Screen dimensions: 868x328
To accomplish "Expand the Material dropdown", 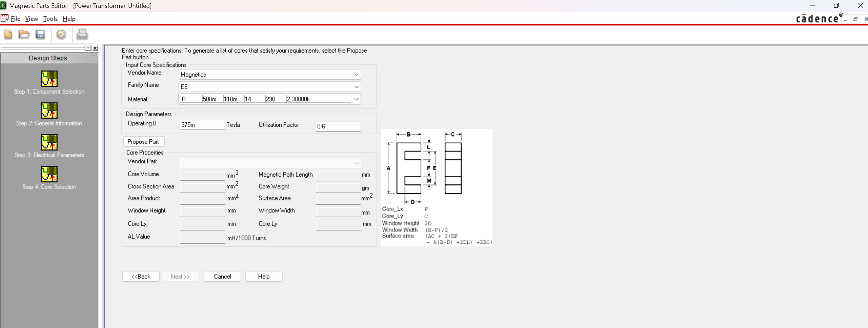I will 356,99.
